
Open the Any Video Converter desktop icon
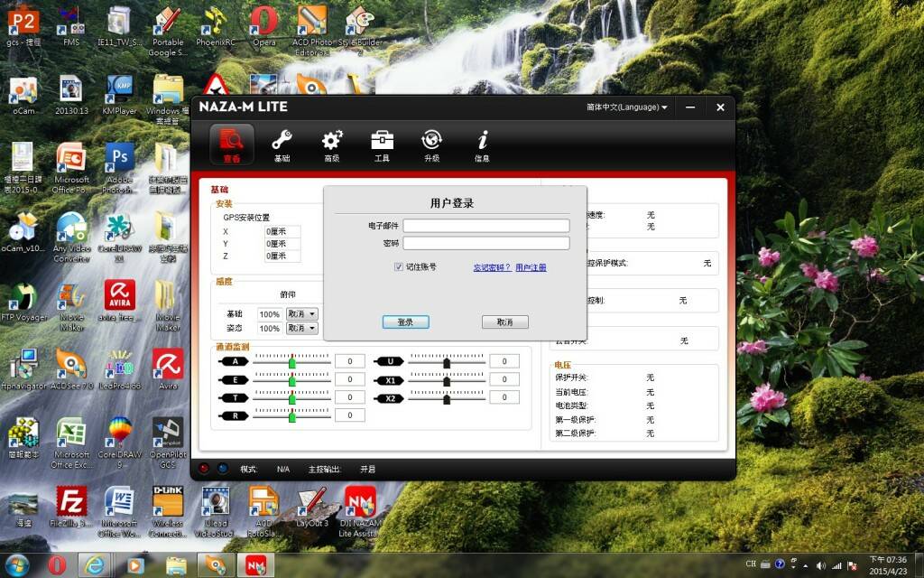tap(71, 238)
